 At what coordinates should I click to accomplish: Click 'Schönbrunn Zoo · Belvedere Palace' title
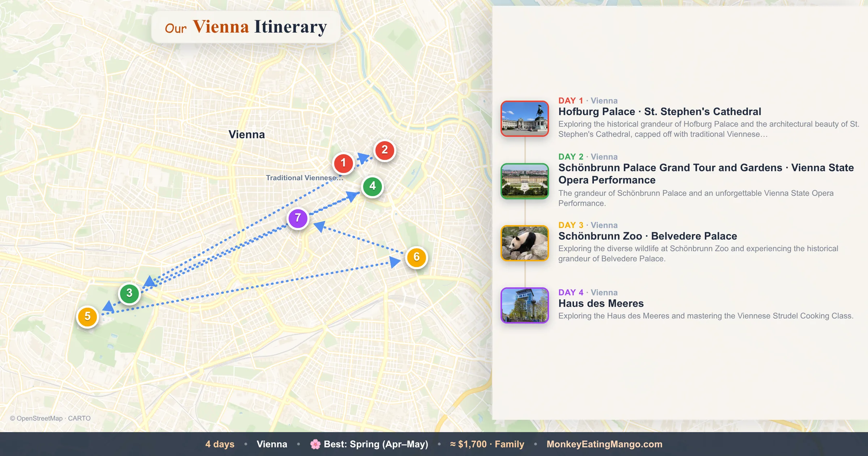point(647,236)
